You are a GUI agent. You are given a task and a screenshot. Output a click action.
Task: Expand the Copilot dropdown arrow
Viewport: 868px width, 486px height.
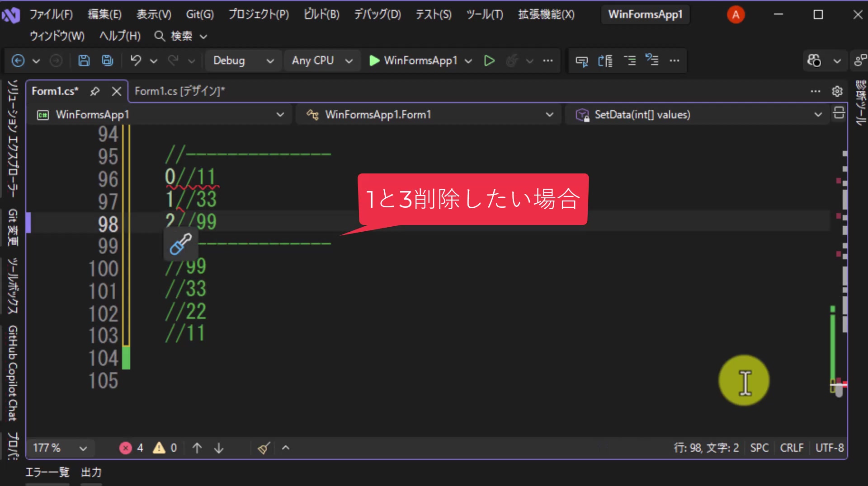click(x=837, y=61)
